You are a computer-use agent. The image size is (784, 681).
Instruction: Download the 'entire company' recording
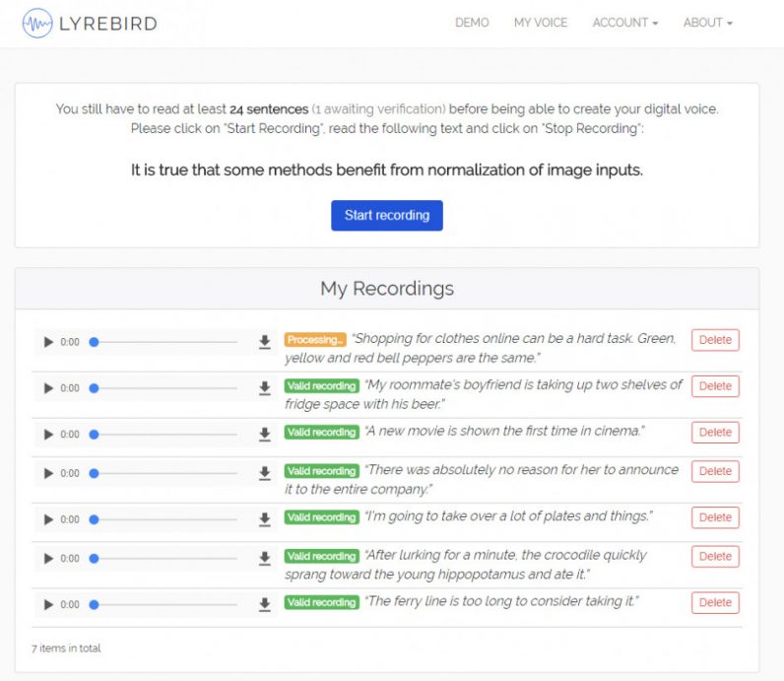click(x=264, y=473)
